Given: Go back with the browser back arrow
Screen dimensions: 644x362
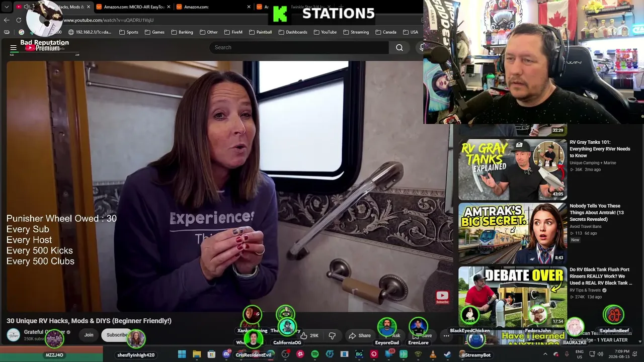Looking at the screenshot, I should [7, 20].
